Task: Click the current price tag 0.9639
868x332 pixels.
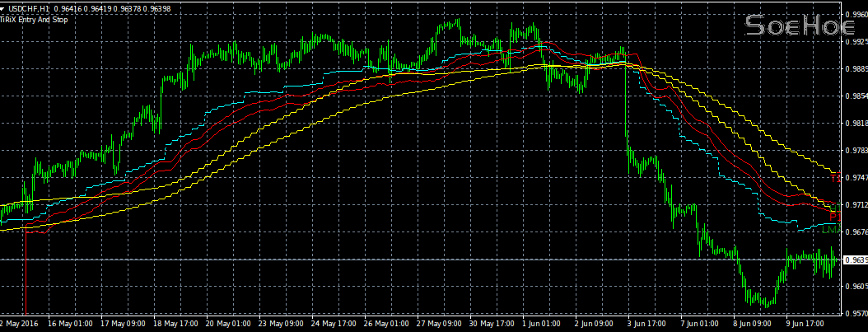Action: [x=856, y=260]
